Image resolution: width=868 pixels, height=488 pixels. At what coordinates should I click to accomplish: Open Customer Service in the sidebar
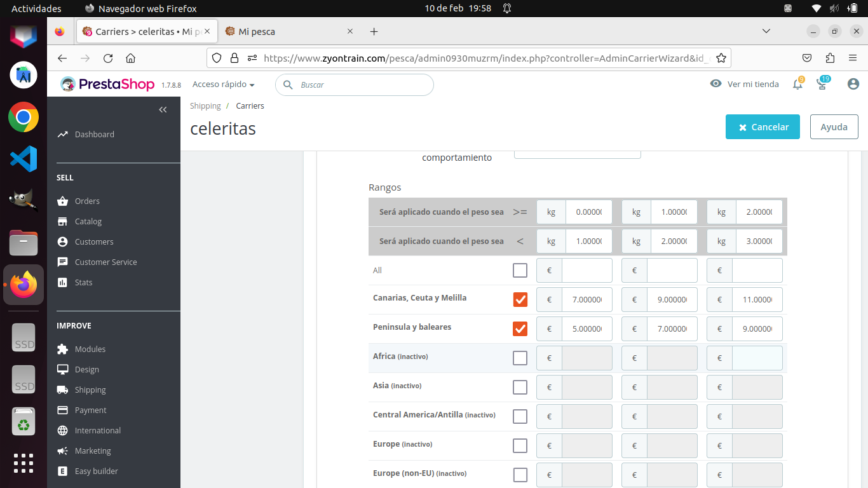[105, 262]
